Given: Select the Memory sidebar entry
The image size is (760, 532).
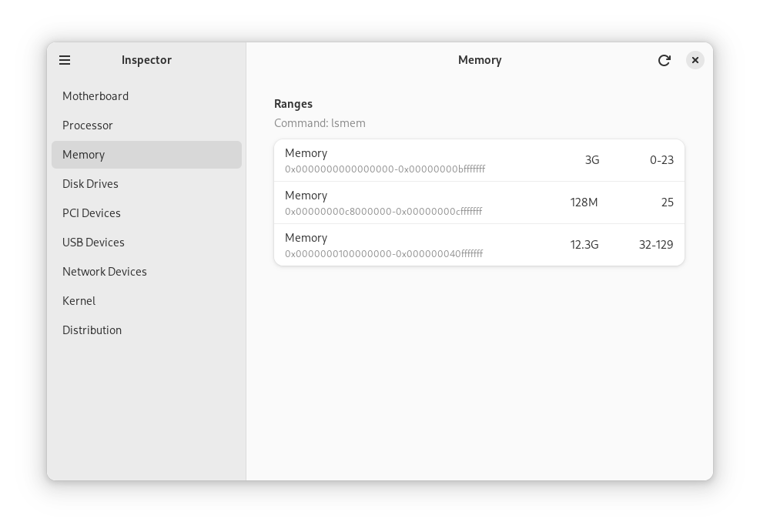Looking at the screenshot, I should click(x=83, y=155).
